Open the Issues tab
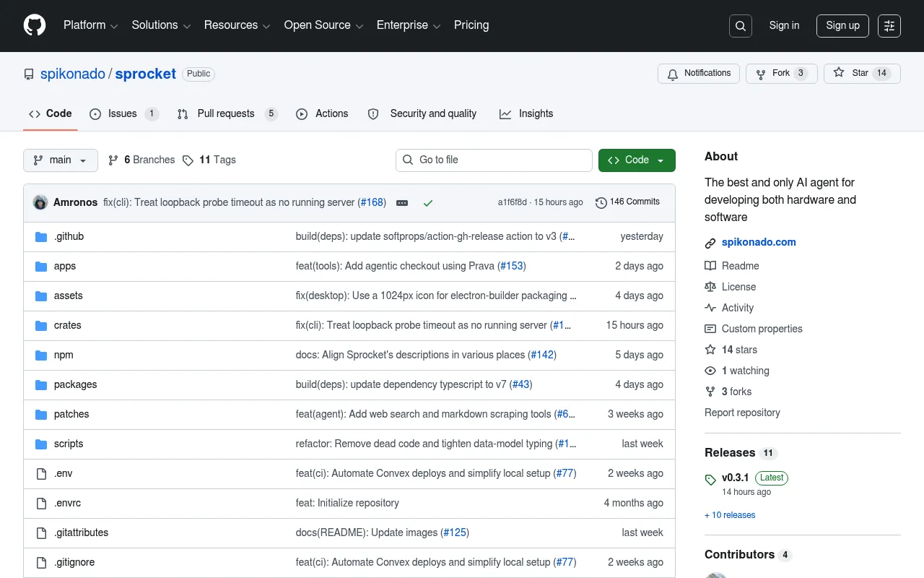 coord(124,114)
